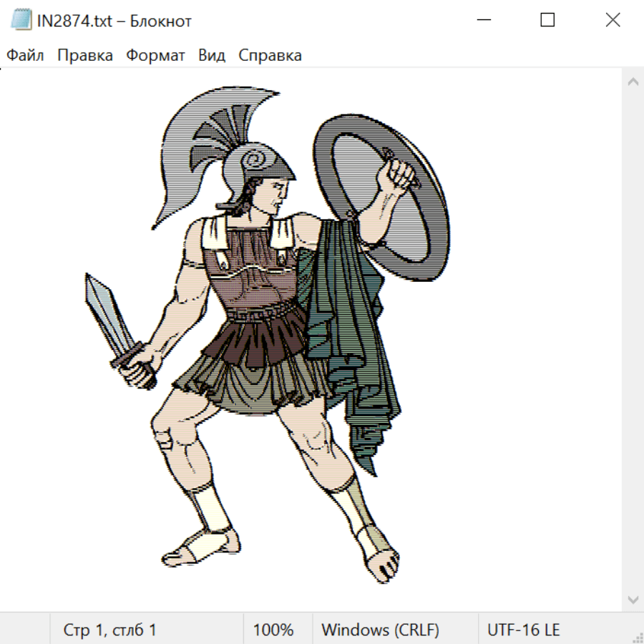Screen dimensions: 644x644
Task: Click the 100% zoom level in status bar
Action: pos(273,630)
